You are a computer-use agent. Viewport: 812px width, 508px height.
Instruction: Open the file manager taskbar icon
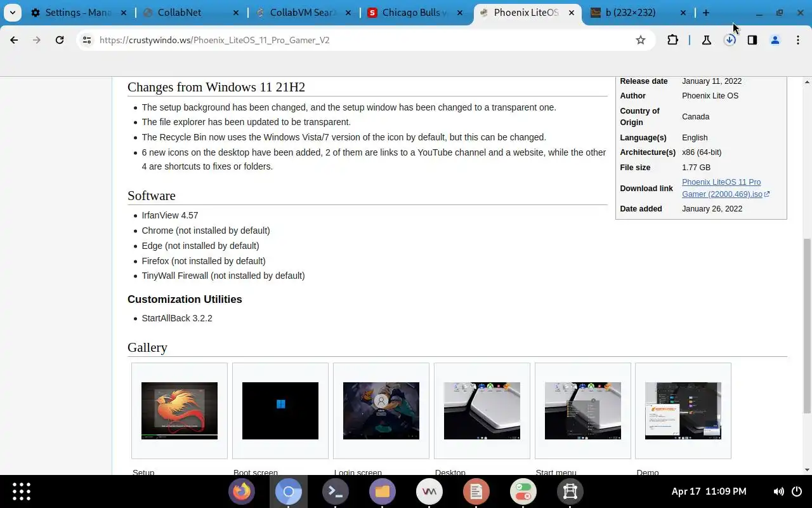[383, 491]
